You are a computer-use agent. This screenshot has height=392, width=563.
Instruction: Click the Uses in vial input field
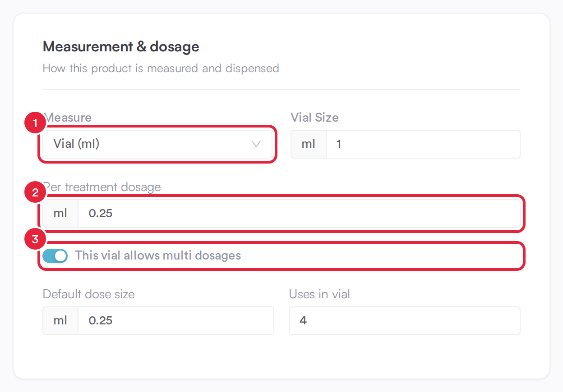point(405,321)
